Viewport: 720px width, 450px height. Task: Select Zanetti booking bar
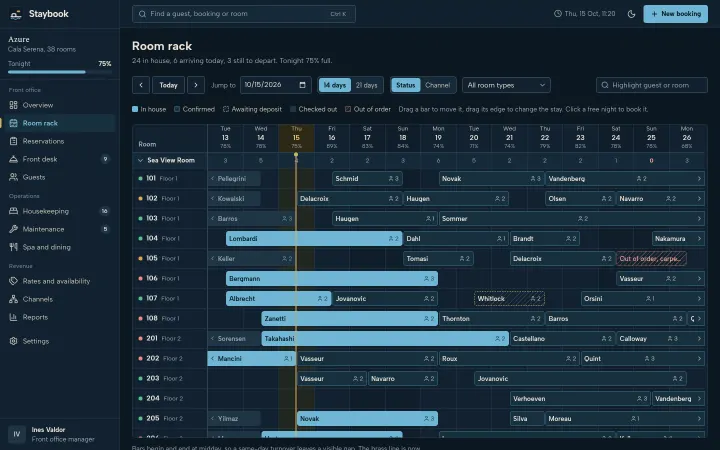[x=349, y=319]
